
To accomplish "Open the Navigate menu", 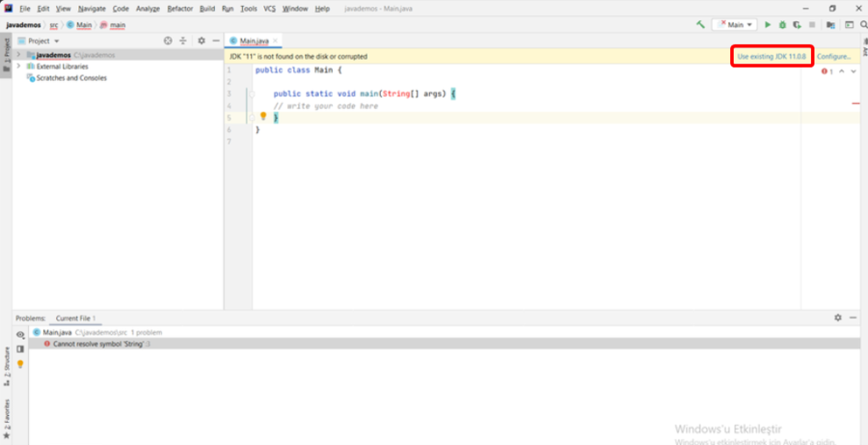I will click(92, 9).
